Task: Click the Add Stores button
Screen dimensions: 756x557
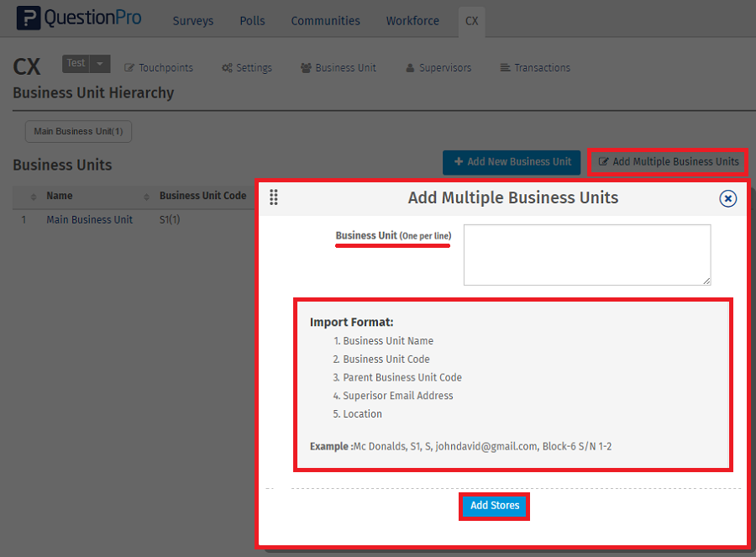Action: tap(495, 506)
